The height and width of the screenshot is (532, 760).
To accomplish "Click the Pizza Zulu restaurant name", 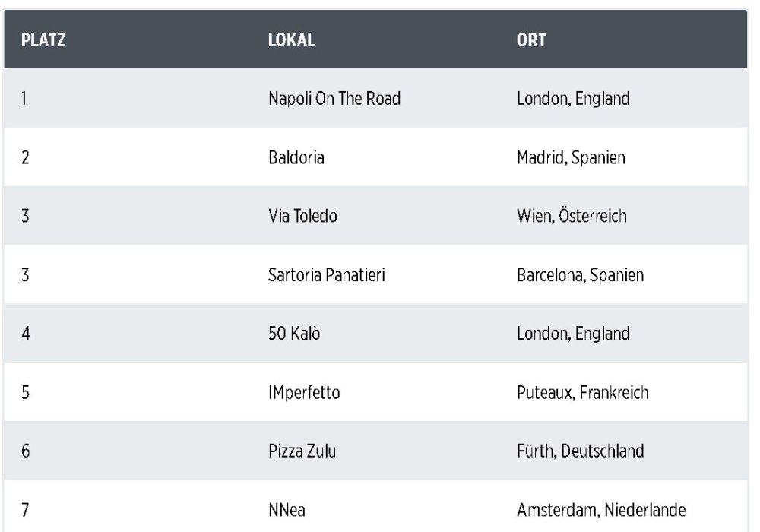I will (x=302, y=451).
